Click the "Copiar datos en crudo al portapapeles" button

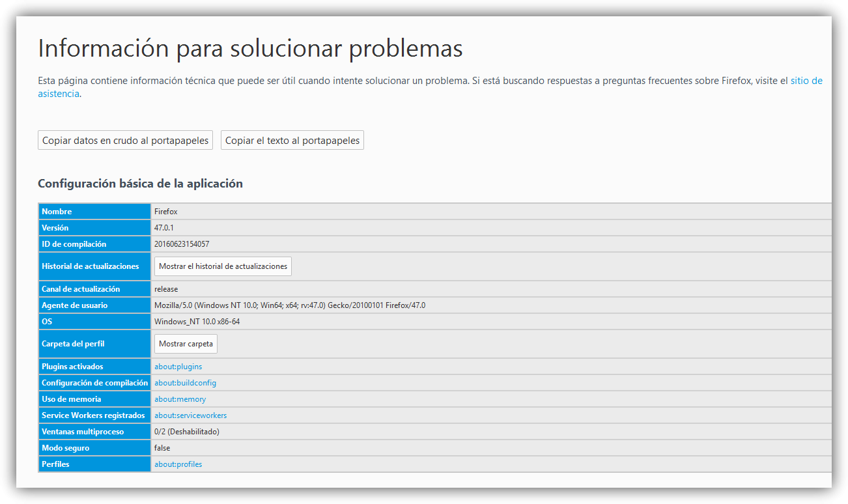[125, 140]
